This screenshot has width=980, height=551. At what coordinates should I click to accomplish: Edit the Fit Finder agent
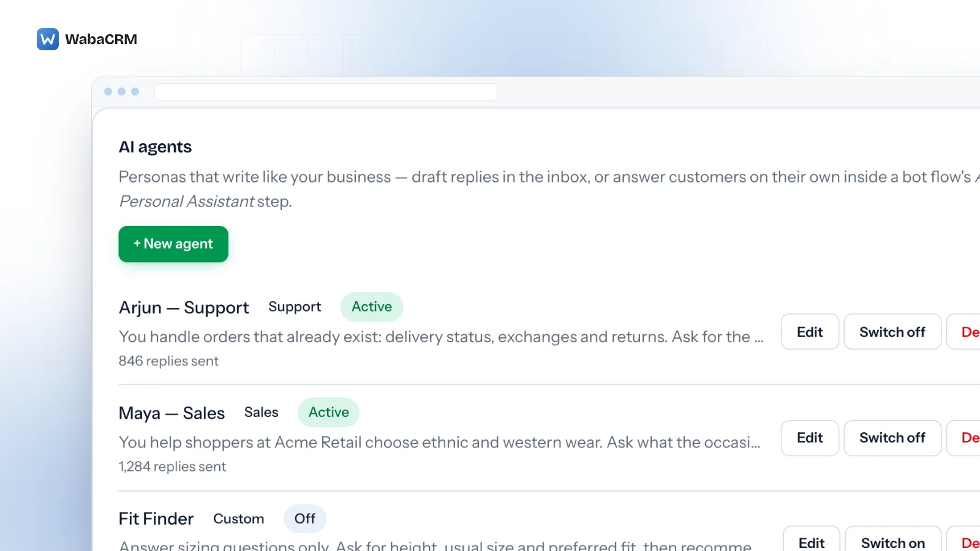pos(812,539)
